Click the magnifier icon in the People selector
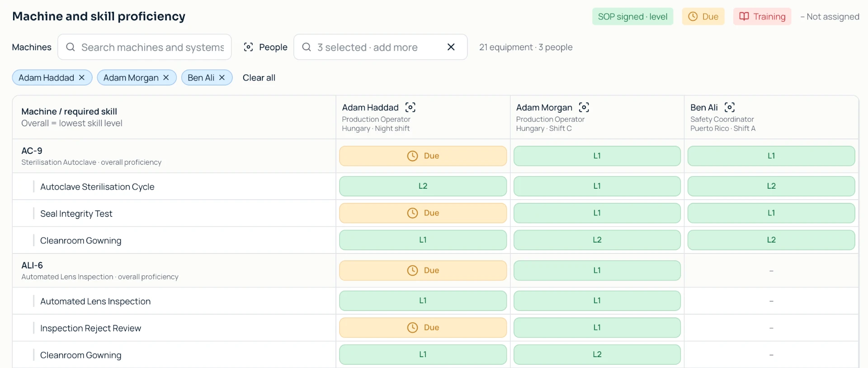 point(307,47)
